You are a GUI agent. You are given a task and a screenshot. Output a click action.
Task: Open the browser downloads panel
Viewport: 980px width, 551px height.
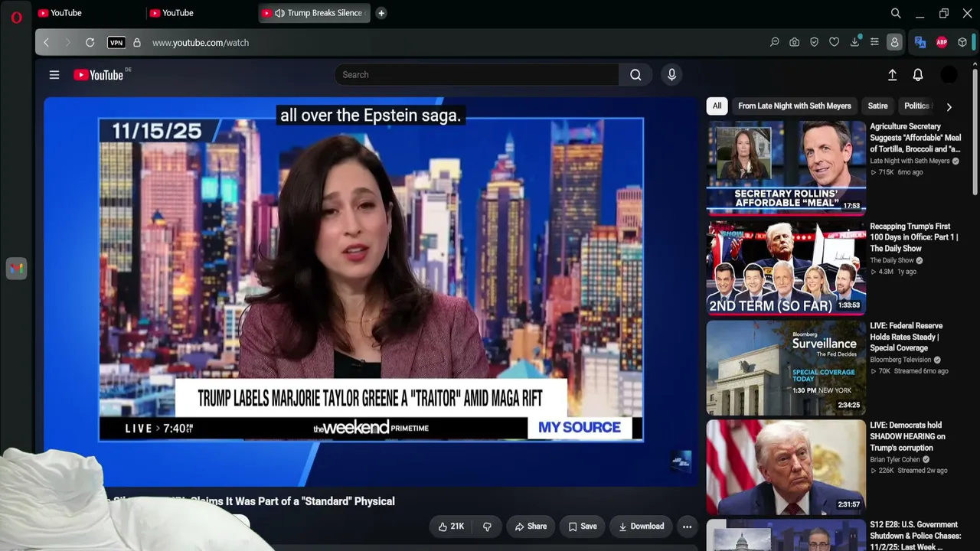pyautogui.click(x=854, y=43)
